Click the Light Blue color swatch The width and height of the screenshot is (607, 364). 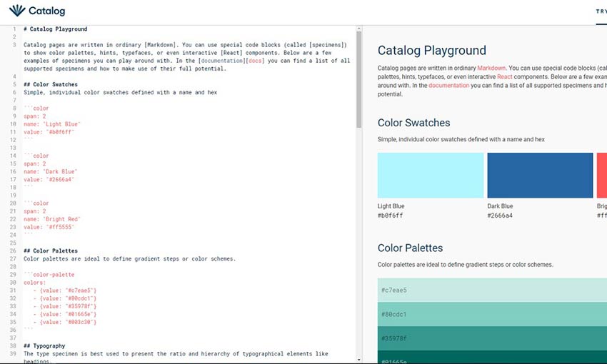click(x=431, y=176)
